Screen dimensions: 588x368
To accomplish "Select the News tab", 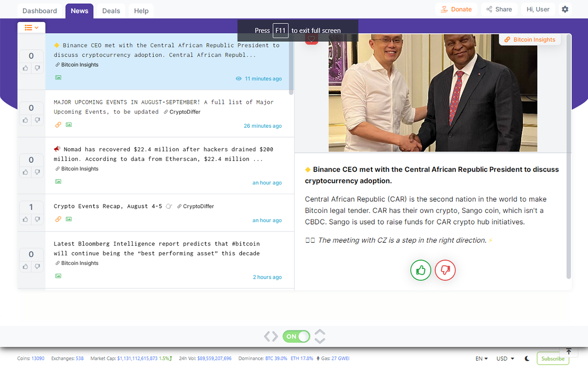I will [79, 11].
